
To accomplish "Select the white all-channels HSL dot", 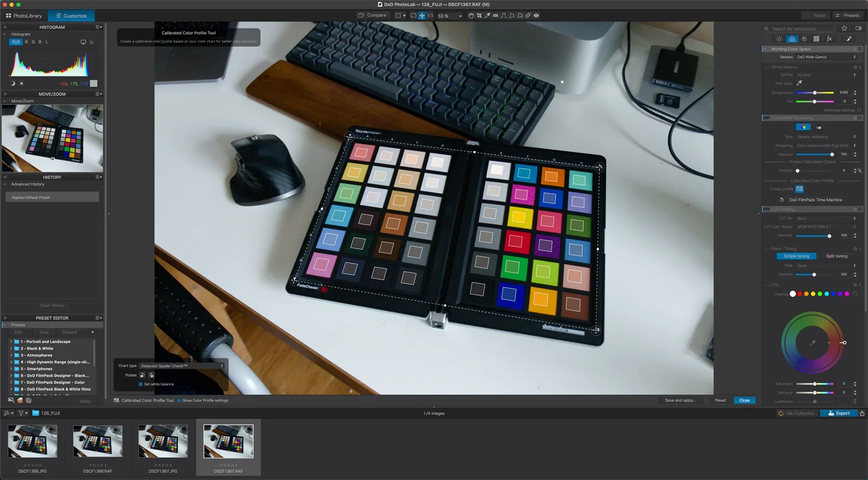I will 793,294.
